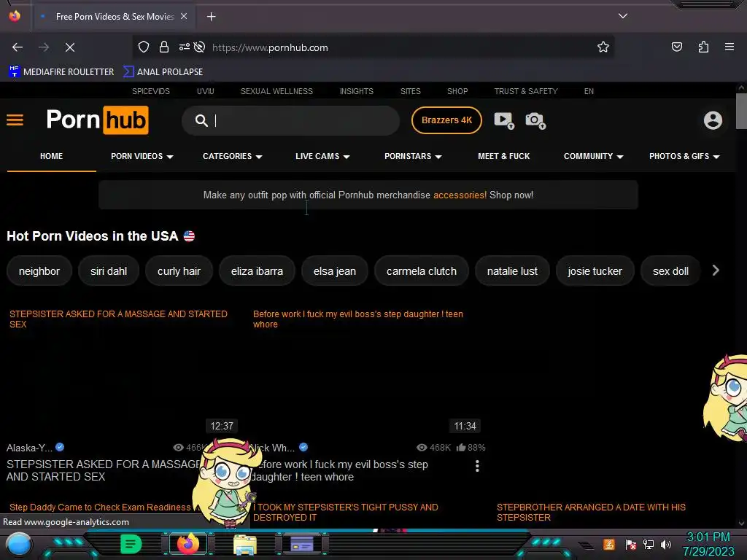Viewport: 747px width, 560px height.
Task: Open the MEDIAFIRE ROULETTER bookmark
Action: tap(61, 72)
